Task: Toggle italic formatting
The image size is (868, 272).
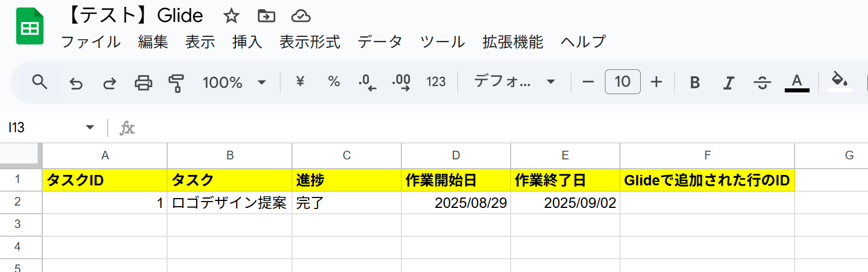Action: pyautogui.click(x=729, y=83)
